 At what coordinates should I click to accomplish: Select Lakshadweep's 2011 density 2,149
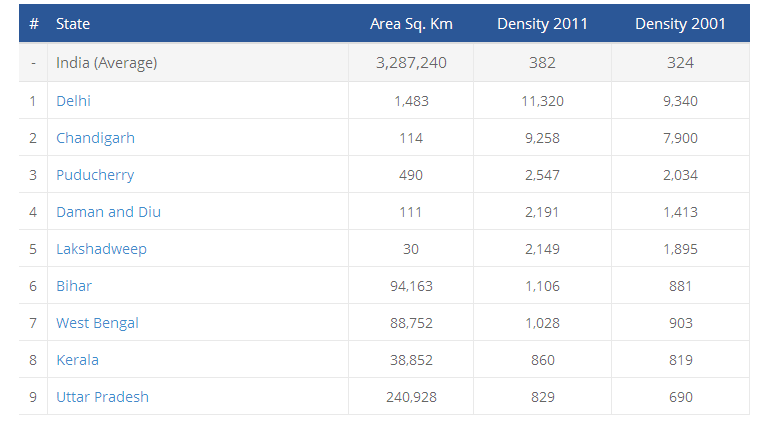click(542, 250)
